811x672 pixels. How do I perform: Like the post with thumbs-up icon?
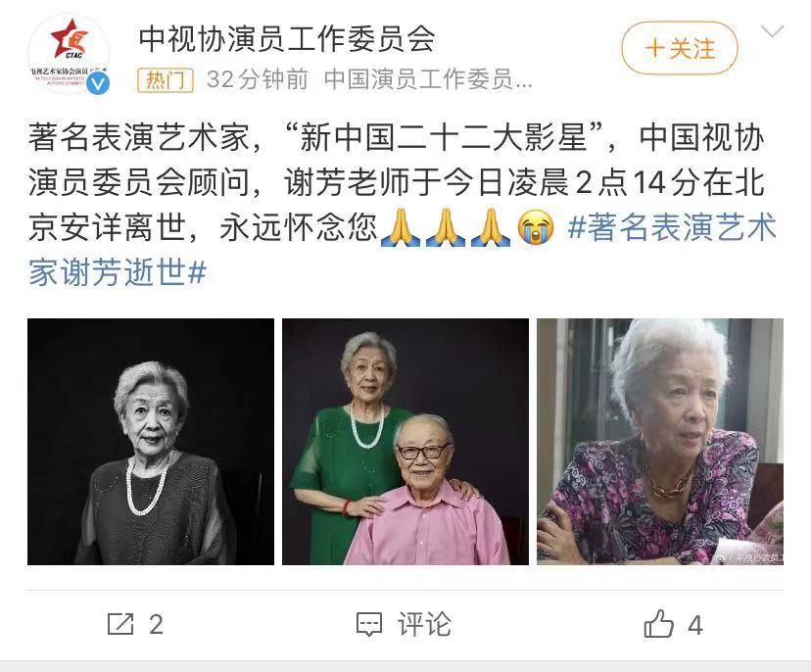pos(659,623)
